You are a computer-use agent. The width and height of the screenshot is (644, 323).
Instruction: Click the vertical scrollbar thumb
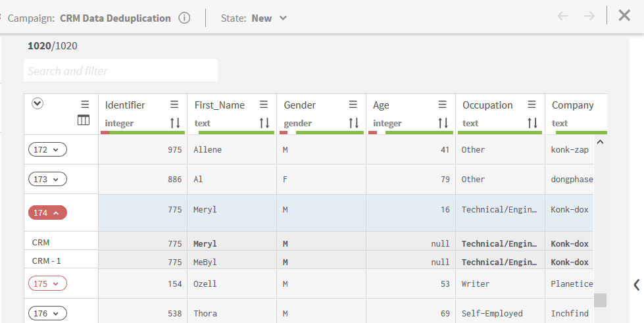point(600,300)
